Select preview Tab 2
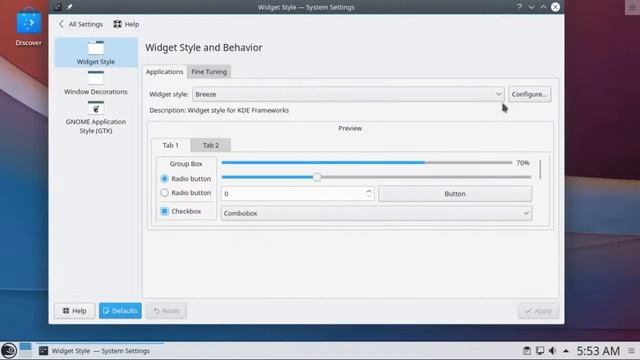The width and height of the screenshot is (640, 360). 211,145
